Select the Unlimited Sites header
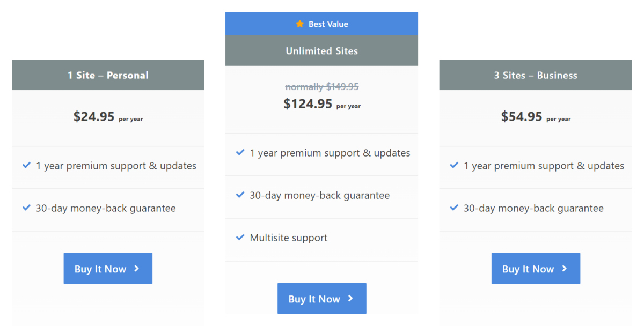 (x=321, y=50)
